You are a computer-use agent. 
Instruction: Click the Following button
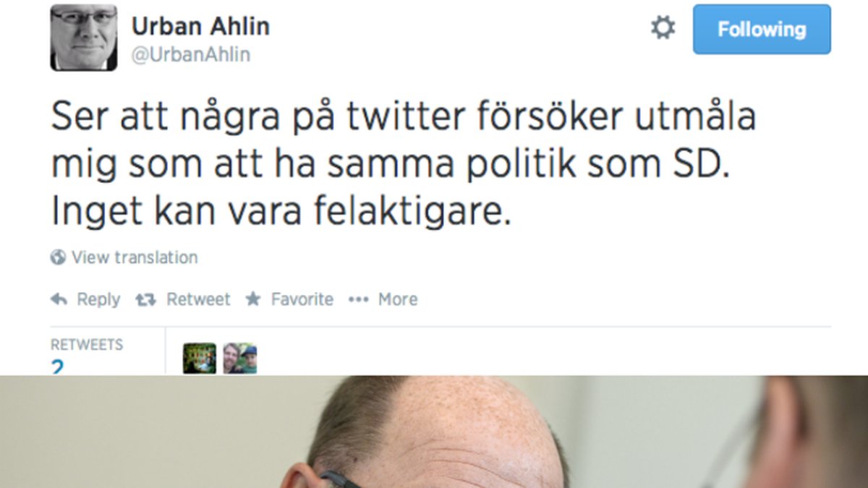762,30
